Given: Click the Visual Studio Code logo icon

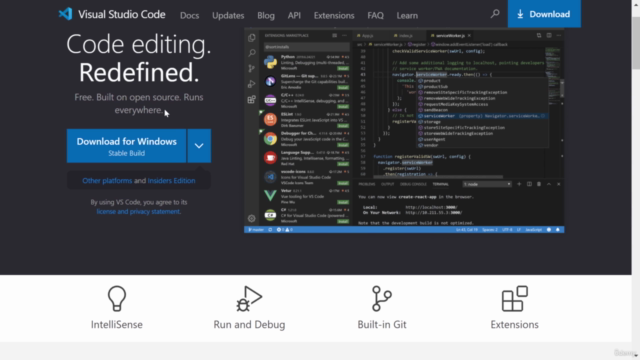Looking at the screenshot, I should [x=65, y=14].
